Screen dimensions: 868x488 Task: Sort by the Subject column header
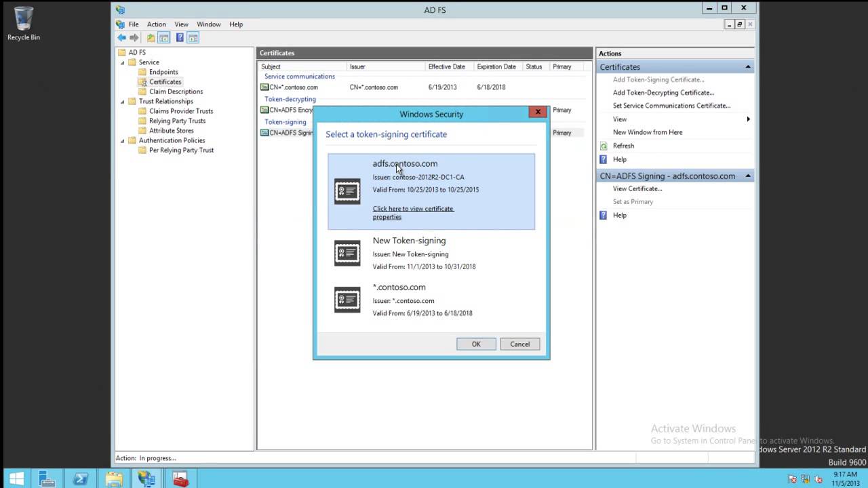point(303,66)
